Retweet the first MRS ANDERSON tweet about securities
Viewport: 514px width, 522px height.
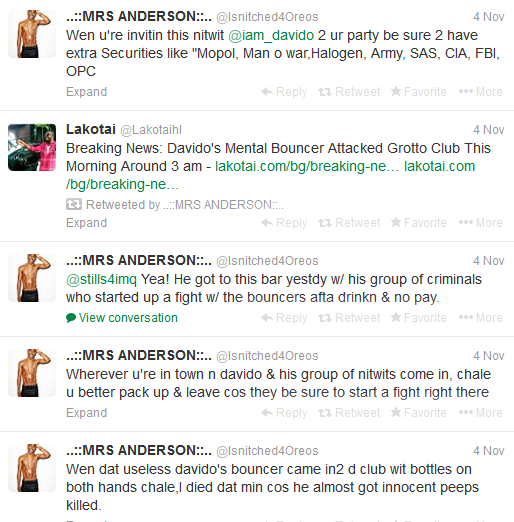click(x=349, y=92)
